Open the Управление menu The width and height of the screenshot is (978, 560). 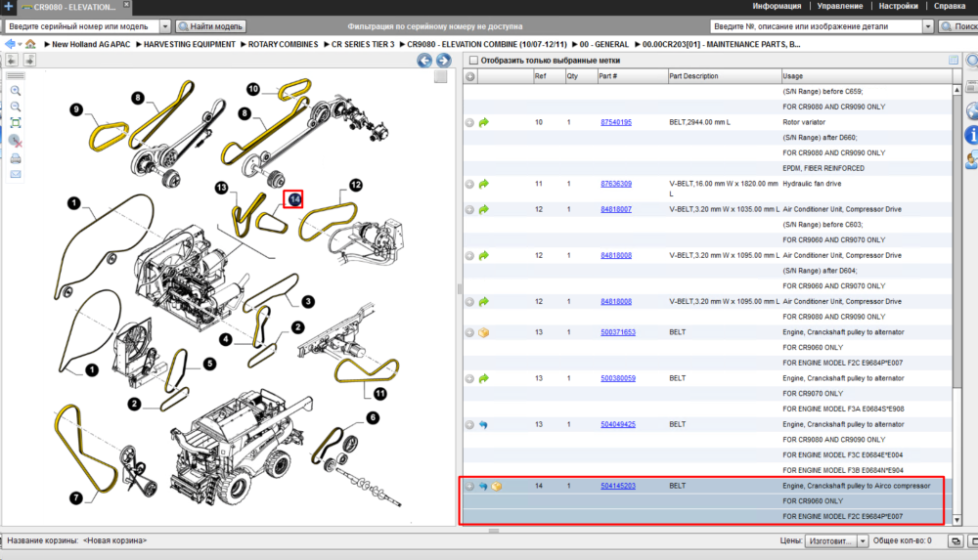pos(839,6)
